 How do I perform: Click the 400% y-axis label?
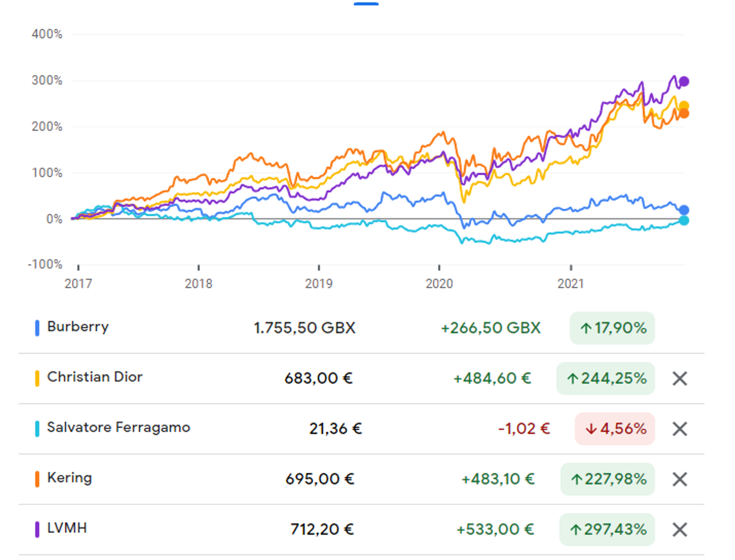coord(47,34)
